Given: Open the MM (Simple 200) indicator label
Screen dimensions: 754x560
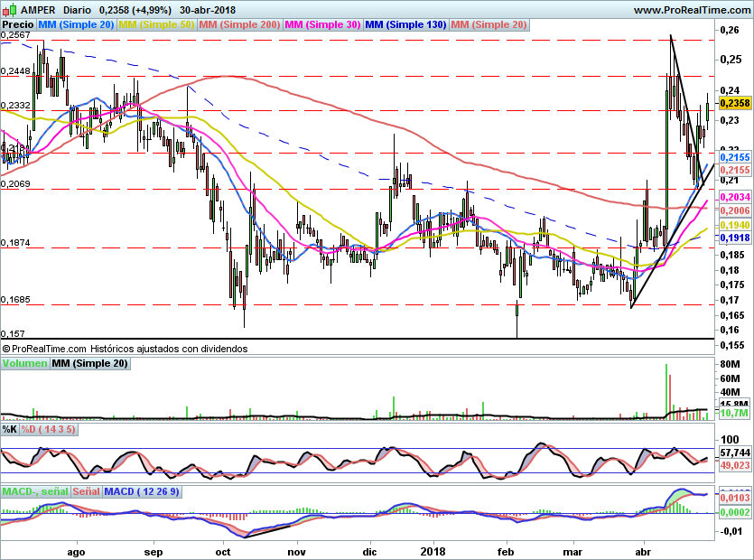Looking at the screenshot, I should [239, 25].
